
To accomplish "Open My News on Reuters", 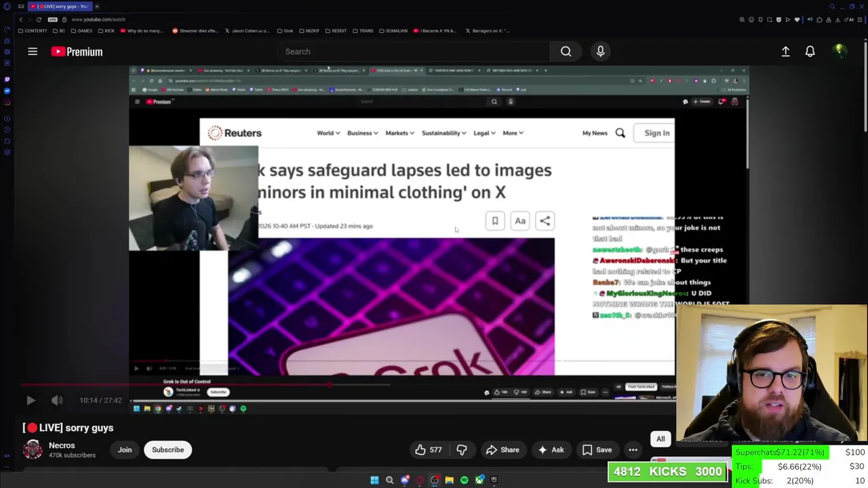I will (x=595, y=133).
